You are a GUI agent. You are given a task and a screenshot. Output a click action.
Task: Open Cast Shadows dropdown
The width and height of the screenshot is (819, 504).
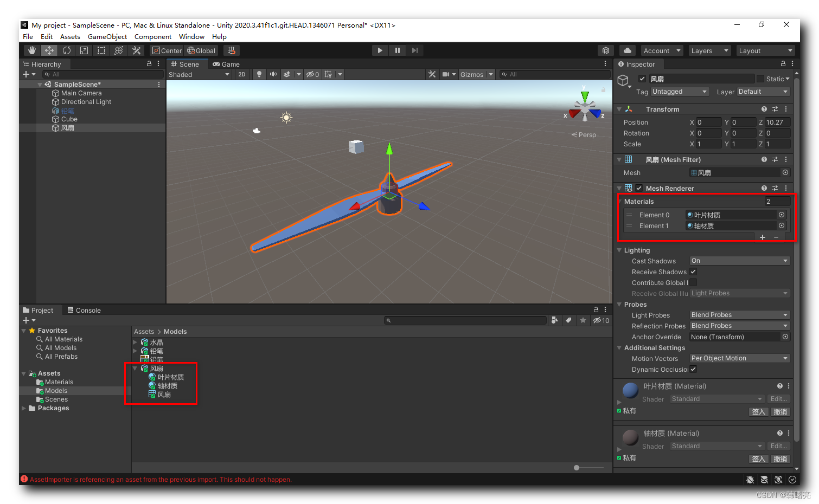tap(740, 261)
